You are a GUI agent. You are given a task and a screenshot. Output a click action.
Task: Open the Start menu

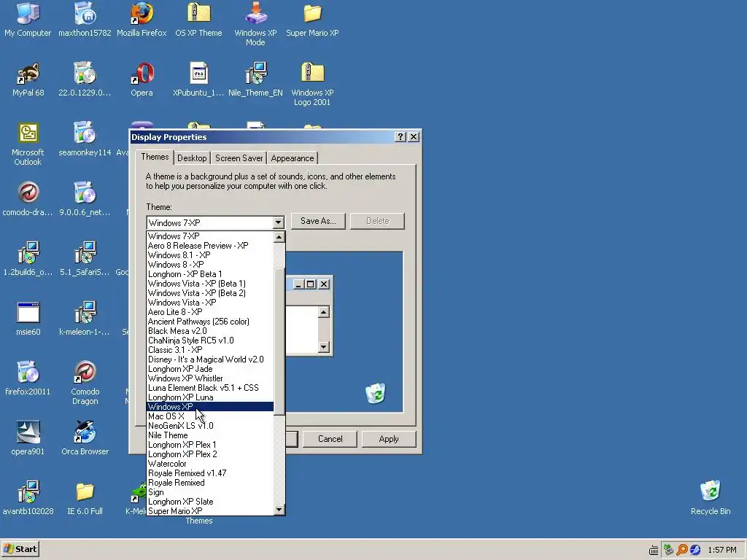coord(20,549)
